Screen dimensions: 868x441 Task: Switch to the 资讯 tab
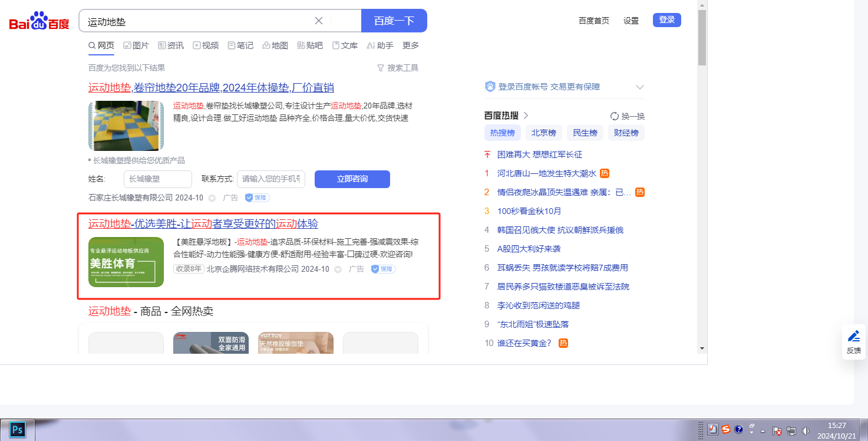[171, 45]
